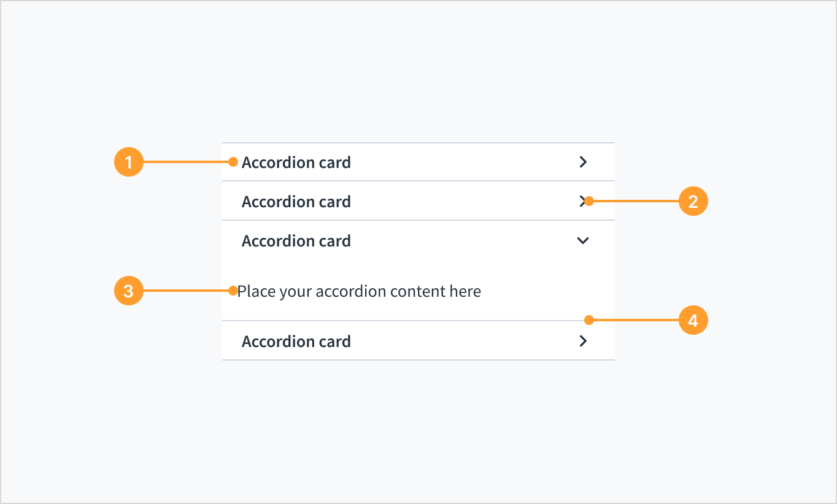Click the last "Accordion card" title
837x504 pixels.
tap(296, 342)
